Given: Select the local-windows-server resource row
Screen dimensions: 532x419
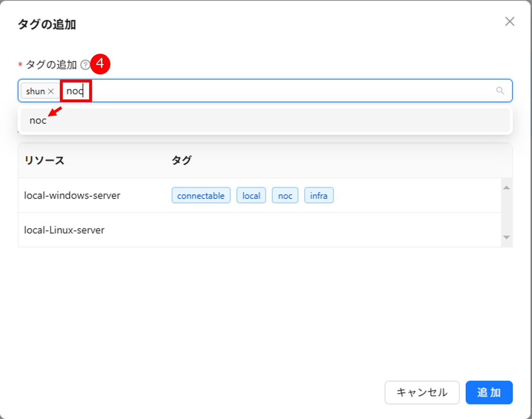Looking at the screenshot, I should click(72, 195).
